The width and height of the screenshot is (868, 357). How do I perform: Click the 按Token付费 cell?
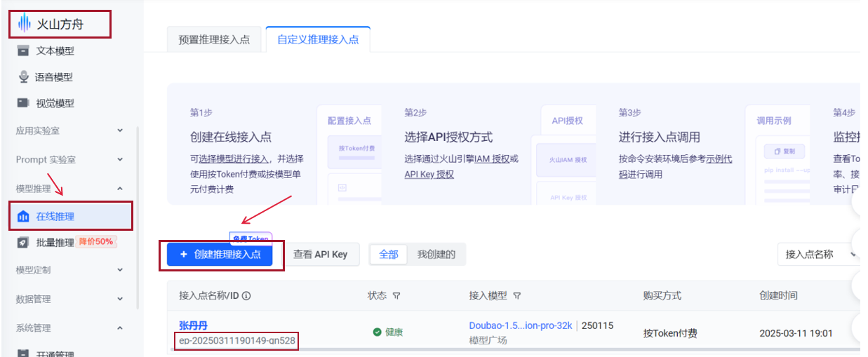coord(670,333)
